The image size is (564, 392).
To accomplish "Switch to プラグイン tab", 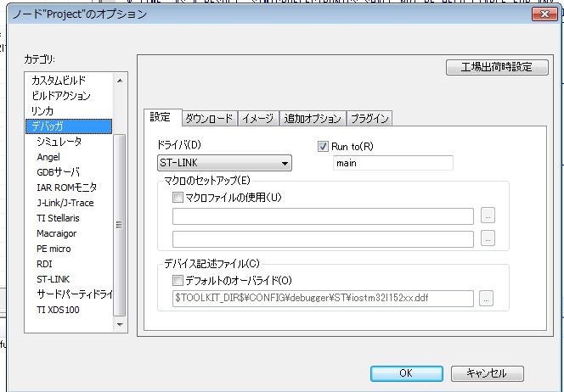I will pos(369,119).
